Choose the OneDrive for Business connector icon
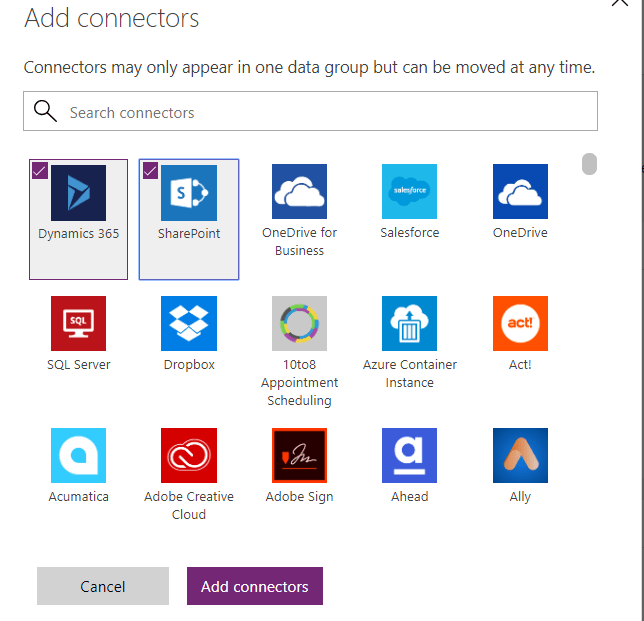Viewport: 644px width, 621px height. [x=299, y=191]
